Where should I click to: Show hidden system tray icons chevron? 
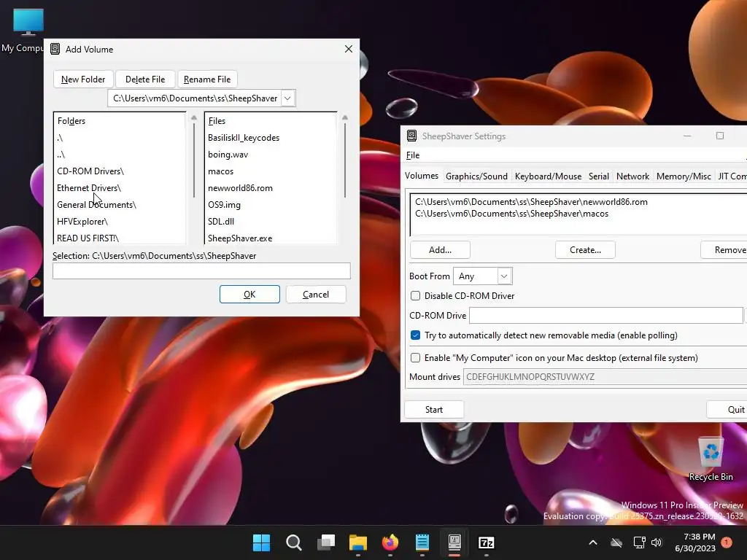[593, 542]
